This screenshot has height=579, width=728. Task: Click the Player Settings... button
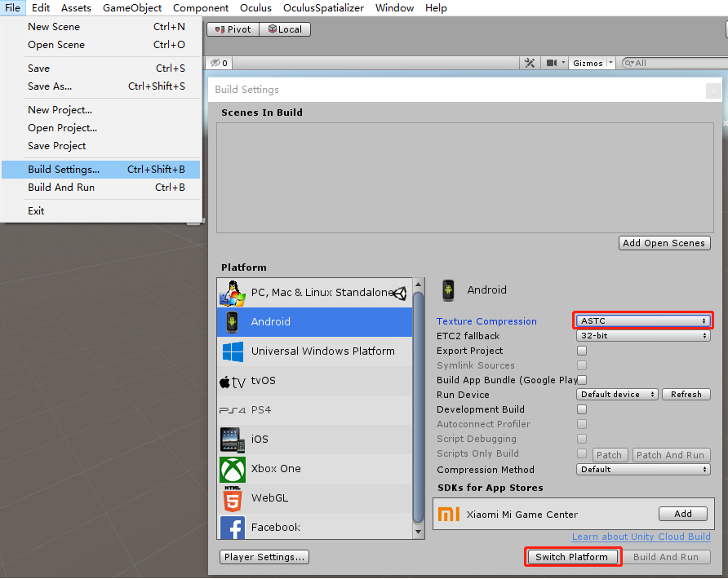click(264, 557)
